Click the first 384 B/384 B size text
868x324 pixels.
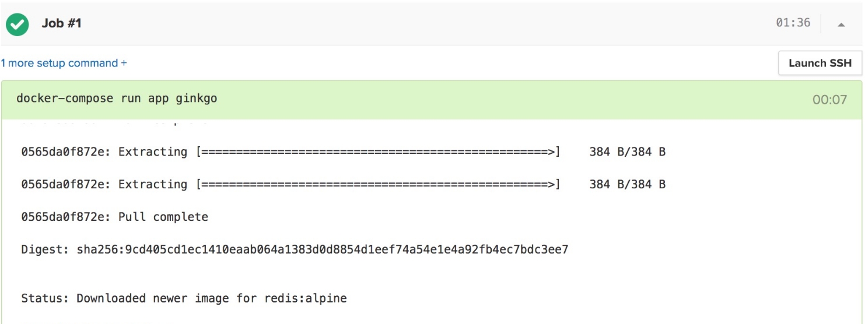[x=627, y=152]
